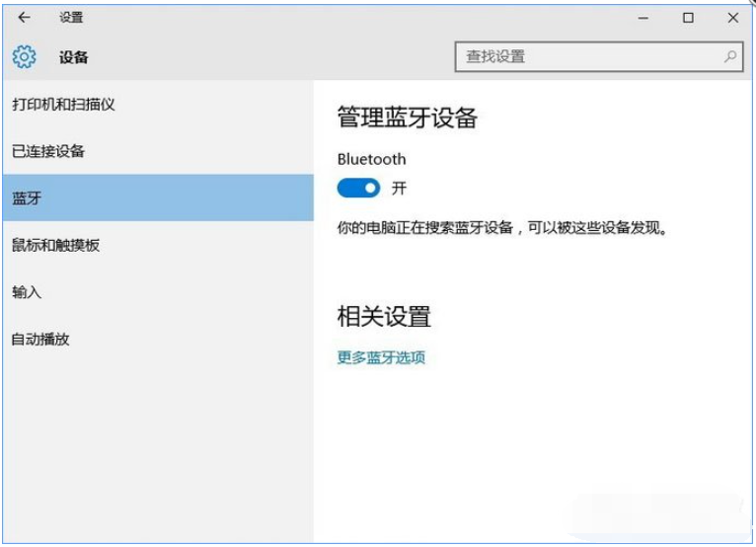The width and height of the screenshot is (756, 547).
Task: Turn off the Bluetooth switch
Action: (x=358, y=188)
